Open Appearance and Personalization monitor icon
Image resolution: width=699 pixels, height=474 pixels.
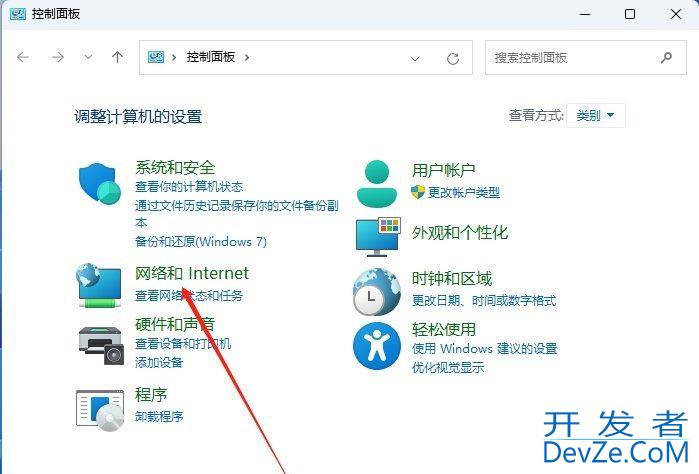pyautogui.click(x=378, y=237)
